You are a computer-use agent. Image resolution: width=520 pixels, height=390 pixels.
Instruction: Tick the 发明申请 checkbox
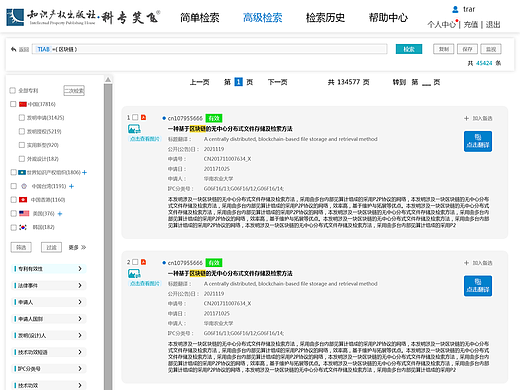(x=22, y=117)
